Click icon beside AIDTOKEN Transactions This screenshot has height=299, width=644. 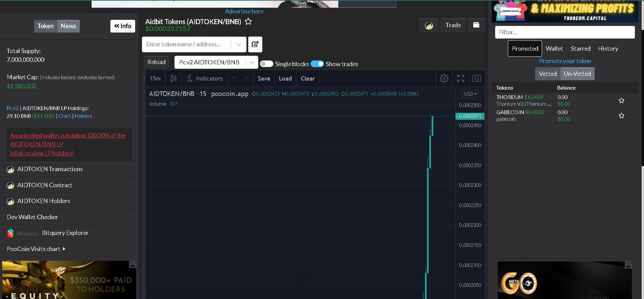click(x=10, y=170)
